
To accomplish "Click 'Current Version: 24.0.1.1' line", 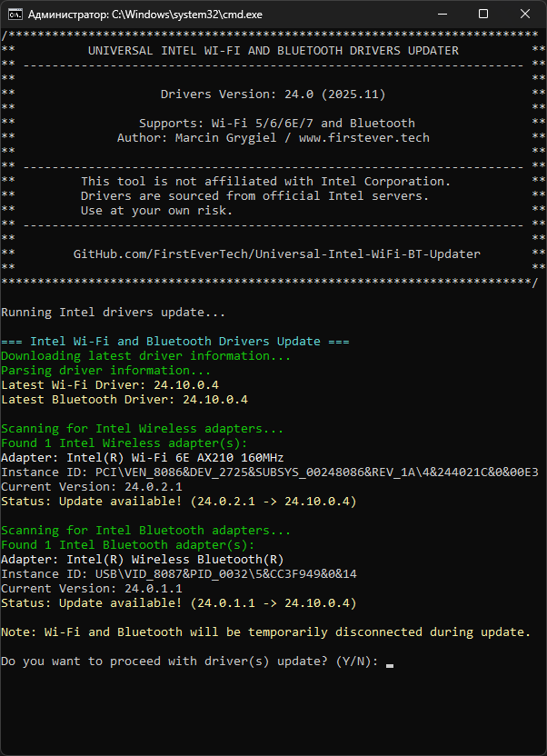I will coord(92,588).
